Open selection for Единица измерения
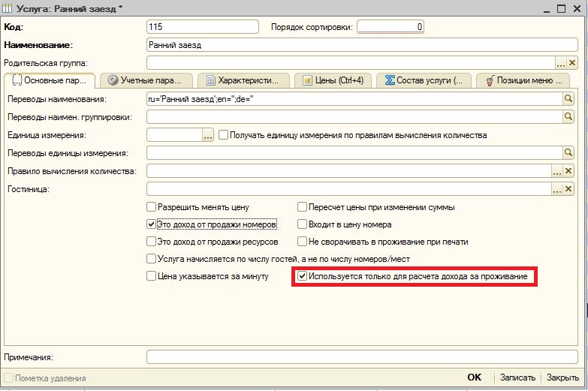 point(208,135)
